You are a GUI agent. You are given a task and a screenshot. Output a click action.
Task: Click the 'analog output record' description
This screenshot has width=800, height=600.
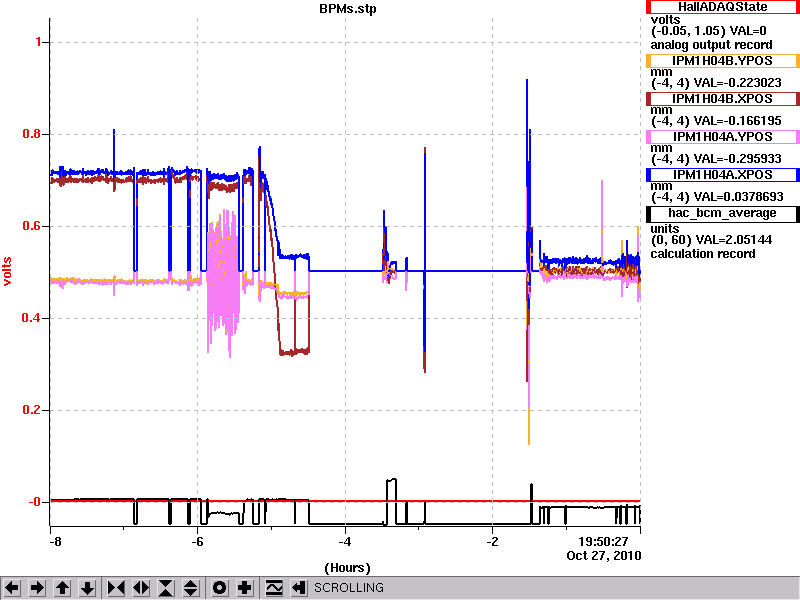[711, 45]
